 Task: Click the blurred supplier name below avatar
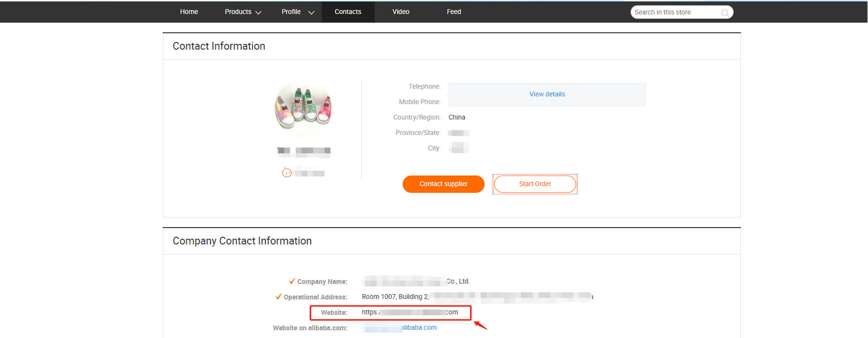304,151
